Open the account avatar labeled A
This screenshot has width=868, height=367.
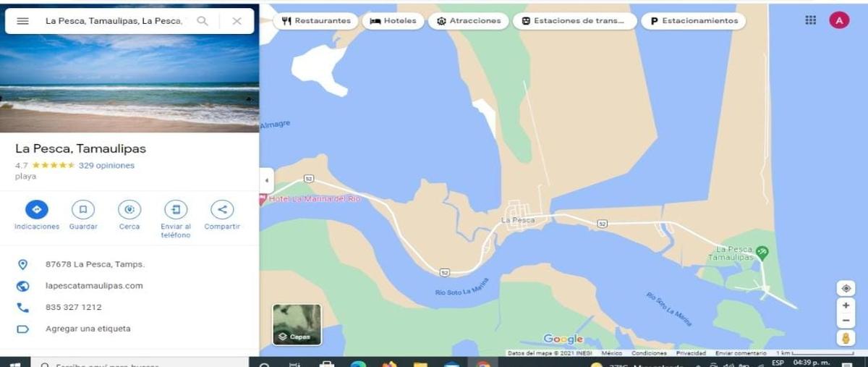click(839, 20)
